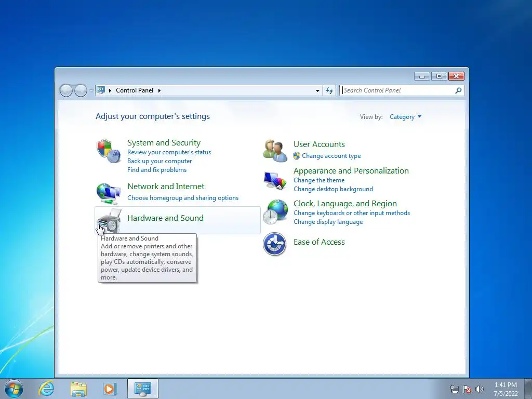Launch Internet Explorer from taskbar
The height and width of the screenshot is (399, 532).
46,389
